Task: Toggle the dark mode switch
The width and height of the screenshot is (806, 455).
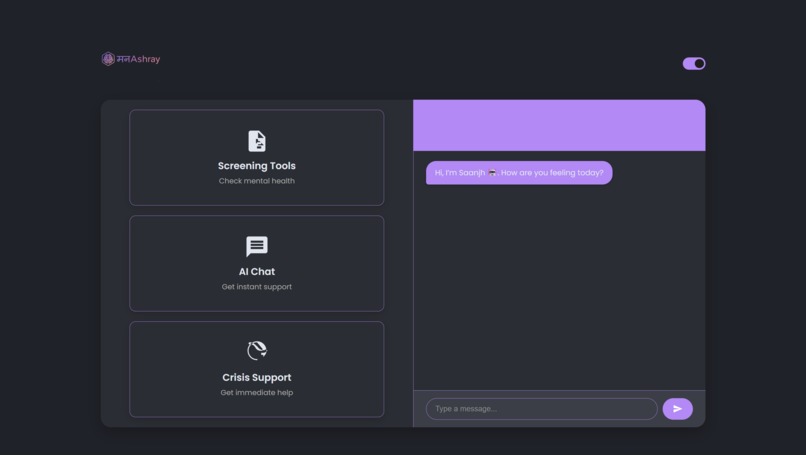Action: (694, 63)
